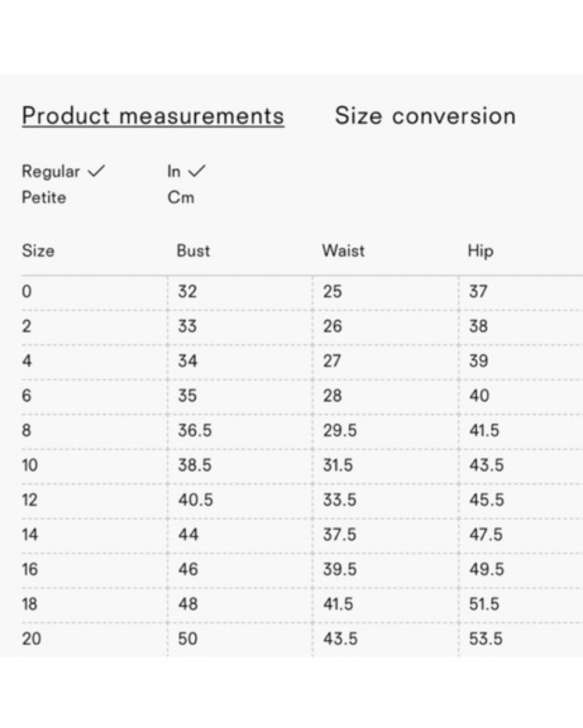Click the Waist column header
The image size is (583, 728).
pyautogui.click(x=343, y=250)
